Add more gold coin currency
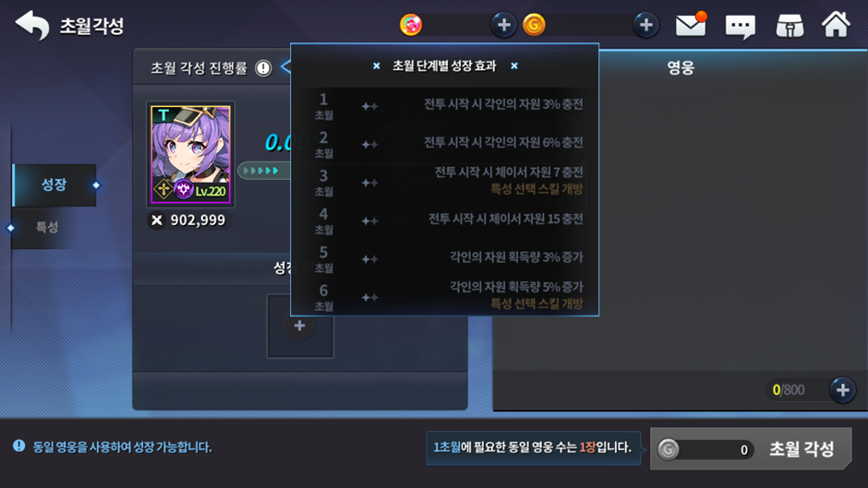 [645, 25]
